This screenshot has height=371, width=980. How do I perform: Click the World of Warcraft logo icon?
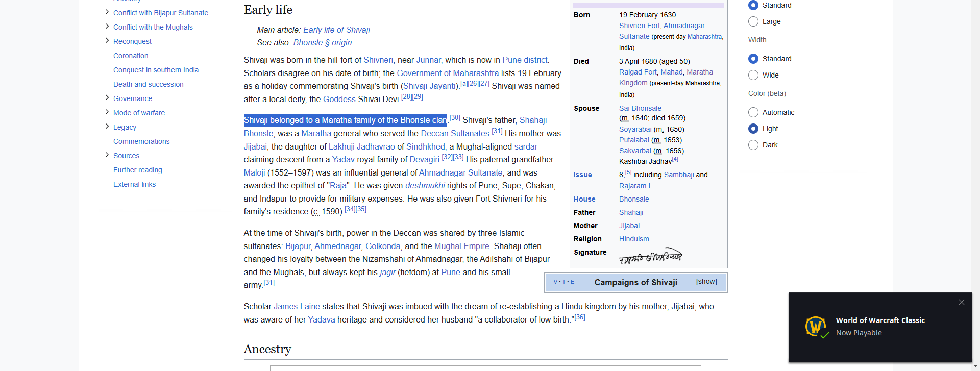click(816, 327)
